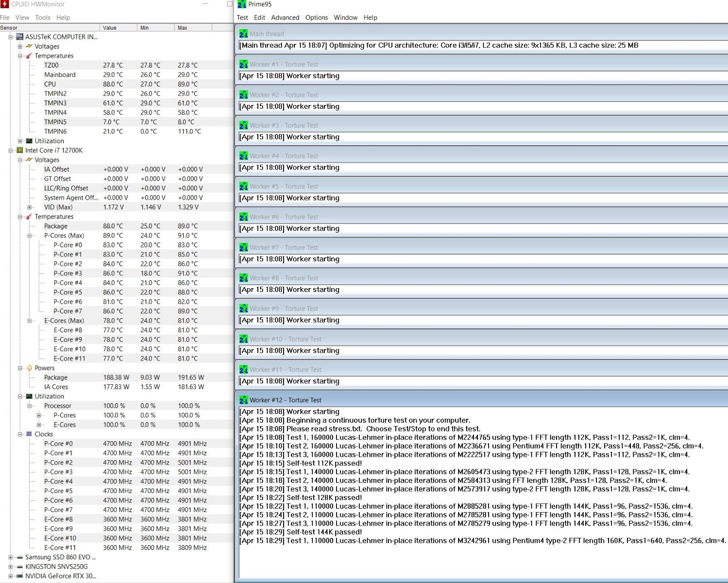Click the Worker #9 Torture Test window icon
The image size is (728, 583).
click(x=243, y=309)
